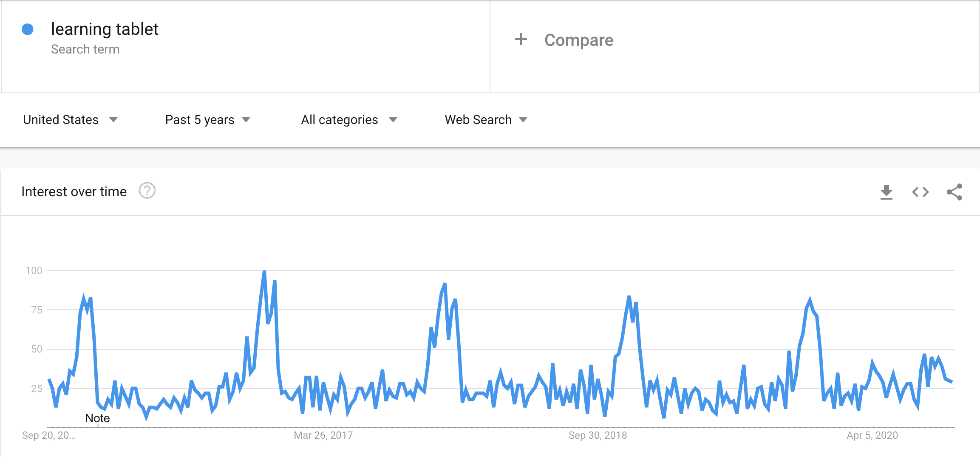Click the plus icon beside Compare
Image resolution: width=980 pixels, height=457 pixels.
521,39
